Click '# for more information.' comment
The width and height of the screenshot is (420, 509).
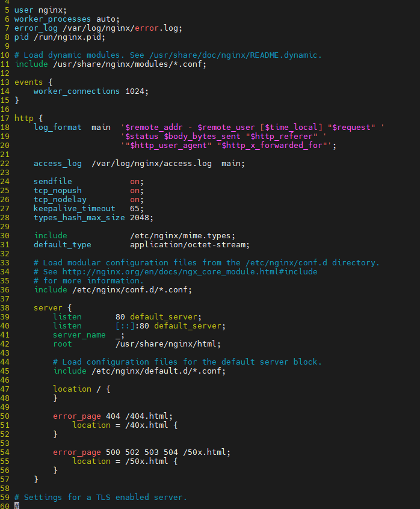(88, 281)
